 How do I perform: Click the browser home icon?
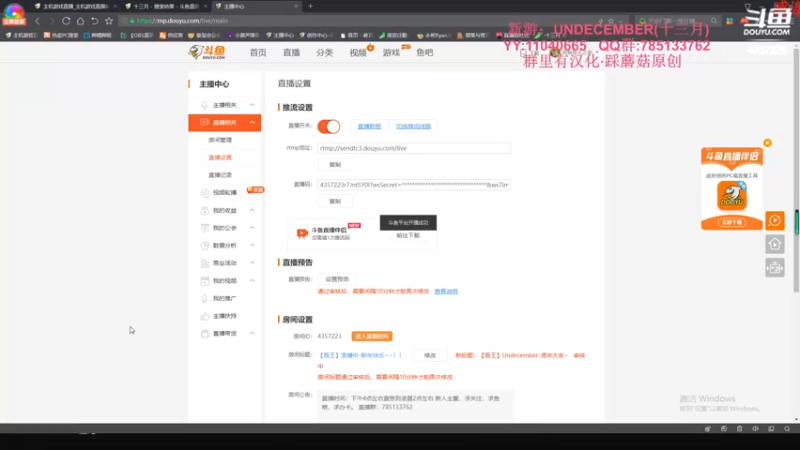pyautogui.click(x=80, y=21)
